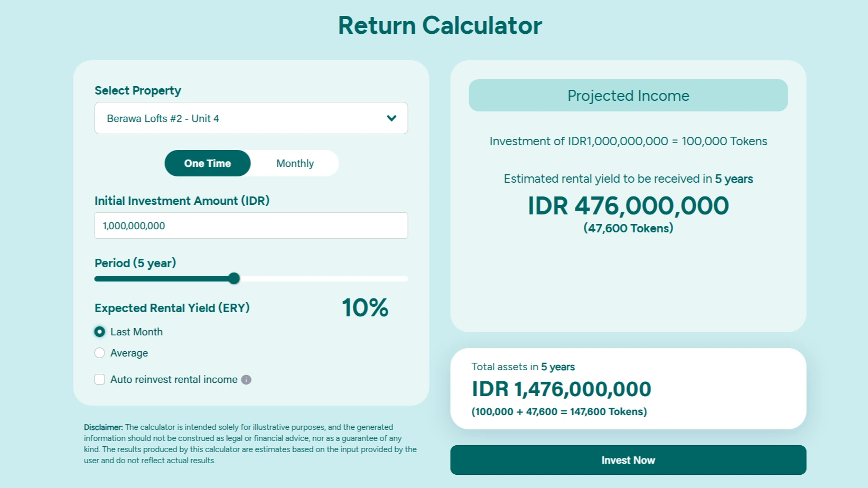The width and height of the screenshot is (868, 488).
Task: Enable Auto reinvest rental income checkbox
Action: tap(100, 379)
